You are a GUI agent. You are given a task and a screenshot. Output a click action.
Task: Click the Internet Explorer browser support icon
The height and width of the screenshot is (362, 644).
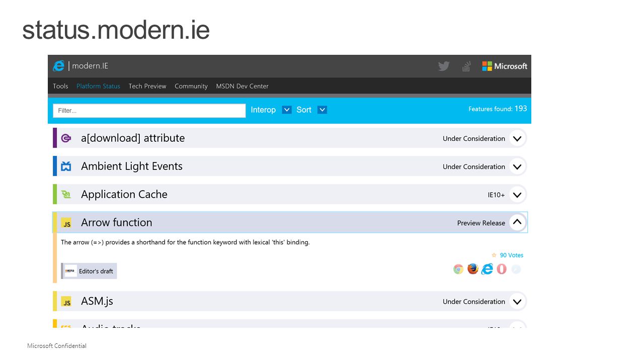[x=487, y=269]
